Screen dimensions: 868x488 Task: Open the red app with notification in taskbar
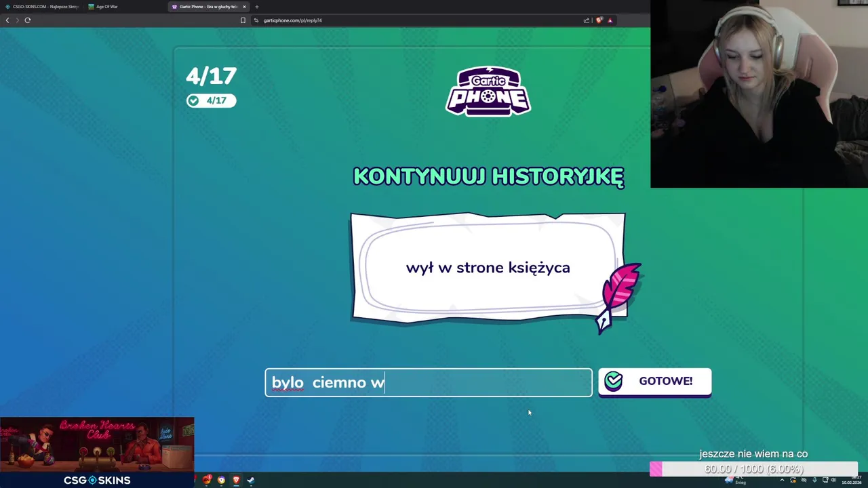click(x=207, y=480)
